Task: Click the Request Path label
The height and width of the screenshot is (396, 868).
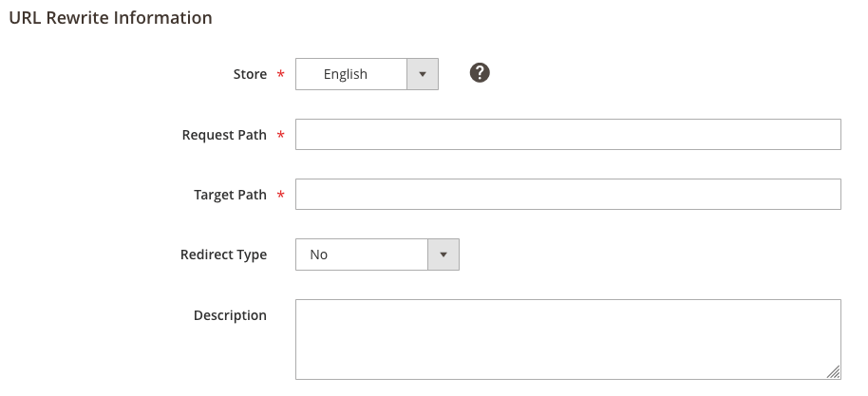Action: 224,135
